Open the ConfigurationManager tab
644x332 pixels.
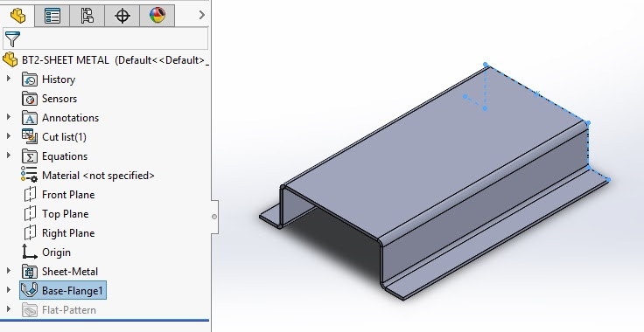(x=87, y=16)
